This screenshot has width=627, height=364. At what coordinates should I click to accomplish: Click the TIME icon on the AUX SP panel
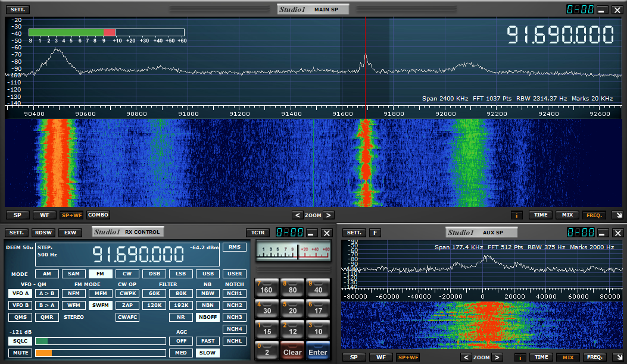click(x=542, y=357)
